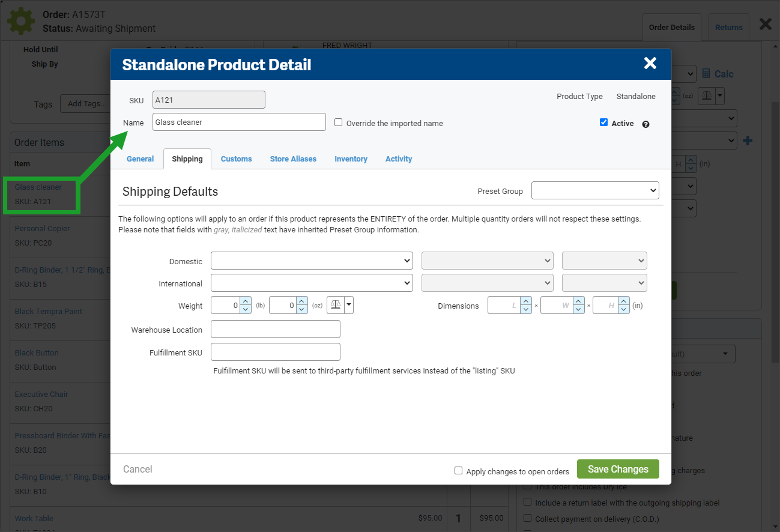Enable Apply changes to open orders
This screenshot has width=780, height=532.
pyautogui.click(x=459, y=471)
